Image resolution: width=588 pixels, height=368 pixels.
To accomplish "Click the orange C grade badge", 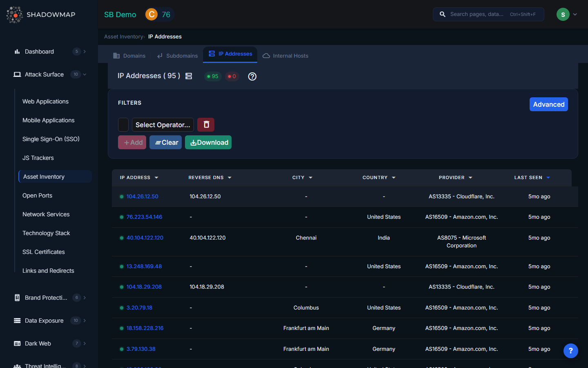I will point(151,14).
